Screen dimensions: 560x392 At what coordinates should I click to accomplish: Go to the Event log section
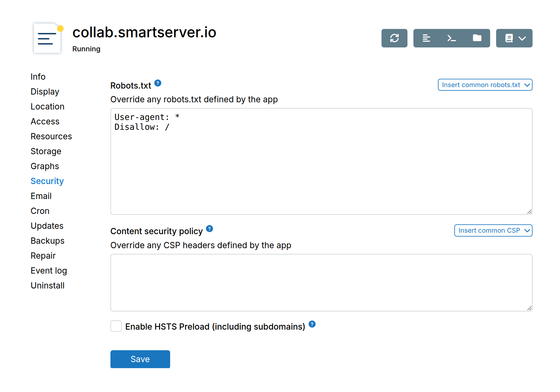[x=49, y=271]
